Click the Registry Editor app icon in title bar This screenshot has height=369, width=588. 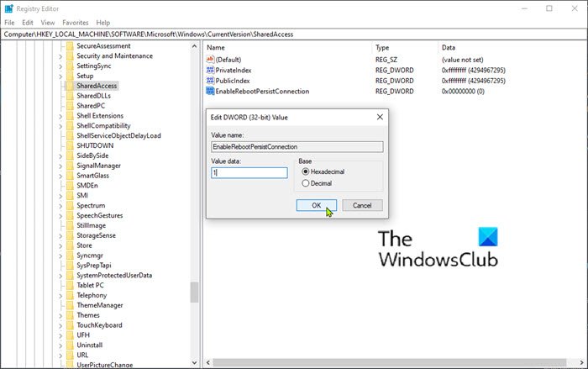click(8, 8)
